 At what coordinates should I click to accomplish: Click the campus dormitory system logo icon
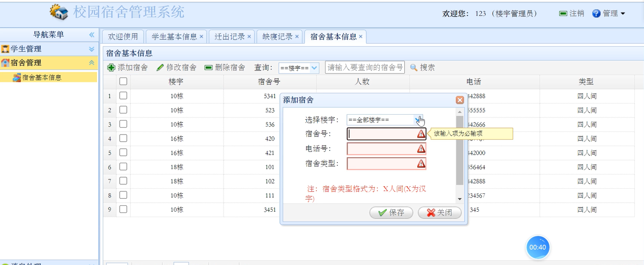tap(59, 12)
